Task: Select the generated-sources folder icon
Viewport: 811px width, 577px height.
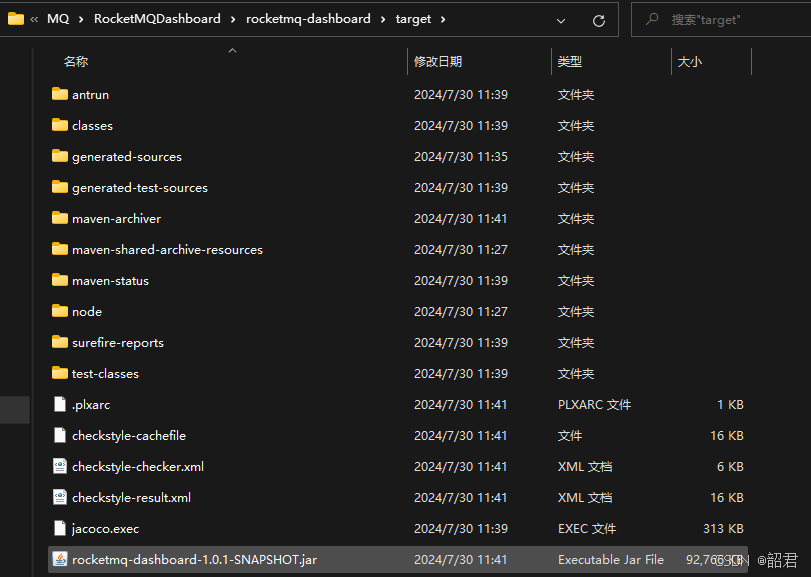Action: point(60,156)
